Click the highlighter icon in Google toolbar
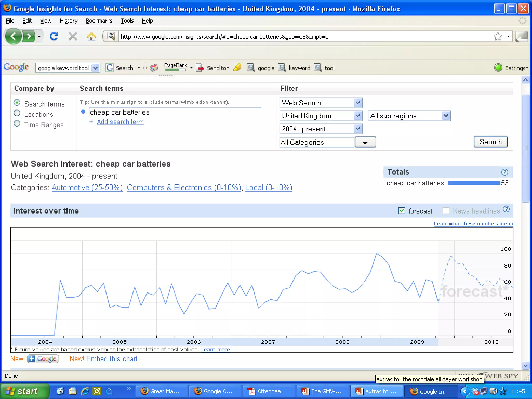The image size is (532, 399). (x=237, y=68)
